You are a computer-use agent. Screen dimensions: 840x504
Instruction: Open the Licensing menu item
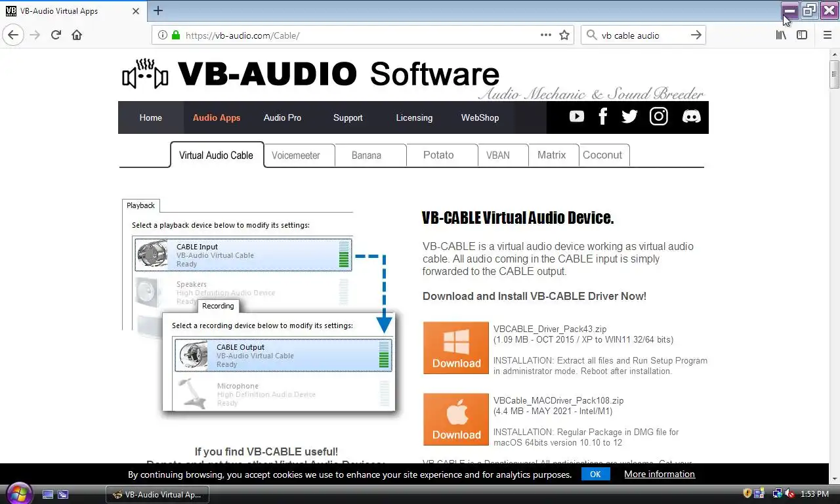pos(414,117)
